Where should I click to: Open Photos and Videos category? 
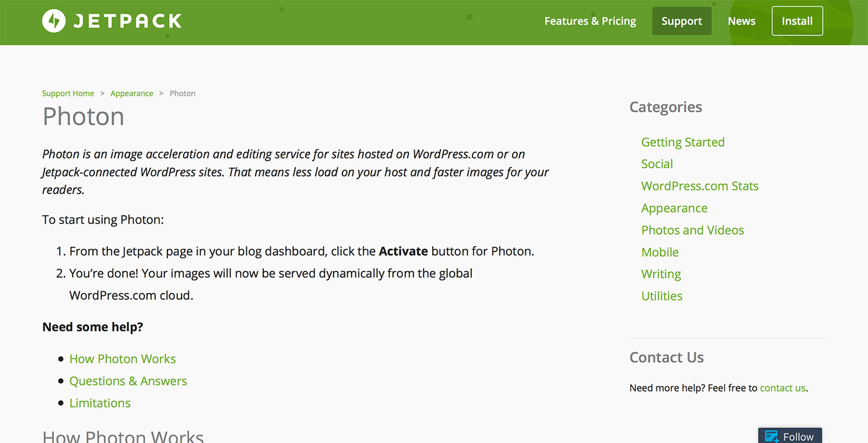click(693, 230)
